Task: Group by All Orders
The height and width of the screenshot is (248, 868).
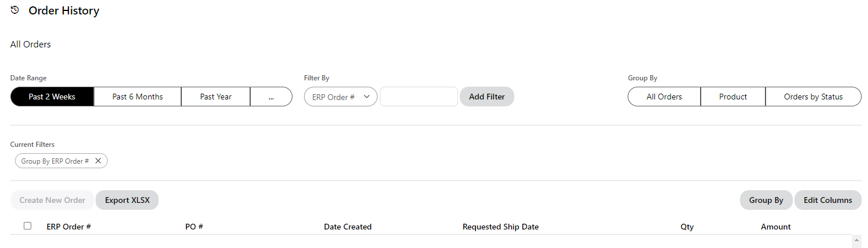Action: pos(664,97)
